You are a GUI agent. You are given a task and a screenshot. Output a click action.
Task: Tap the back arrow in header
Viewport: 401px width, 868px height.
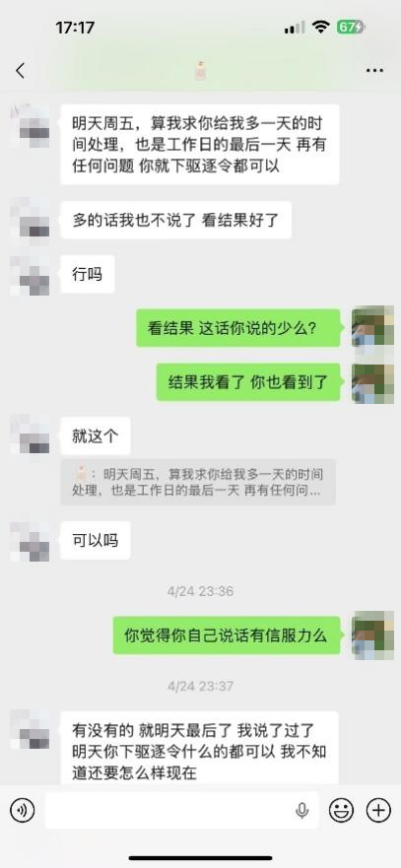tap(21, 70)
